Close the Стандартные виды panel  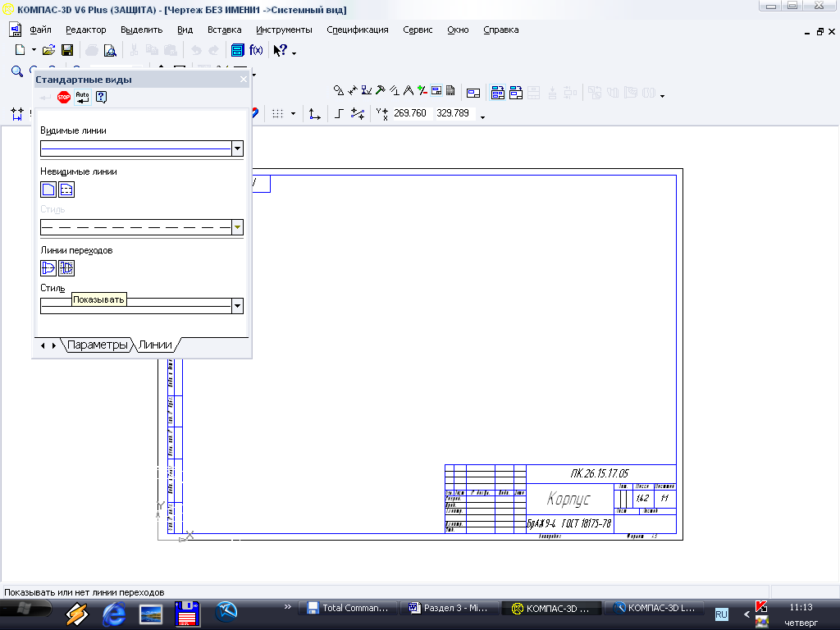tap(244, 80)
